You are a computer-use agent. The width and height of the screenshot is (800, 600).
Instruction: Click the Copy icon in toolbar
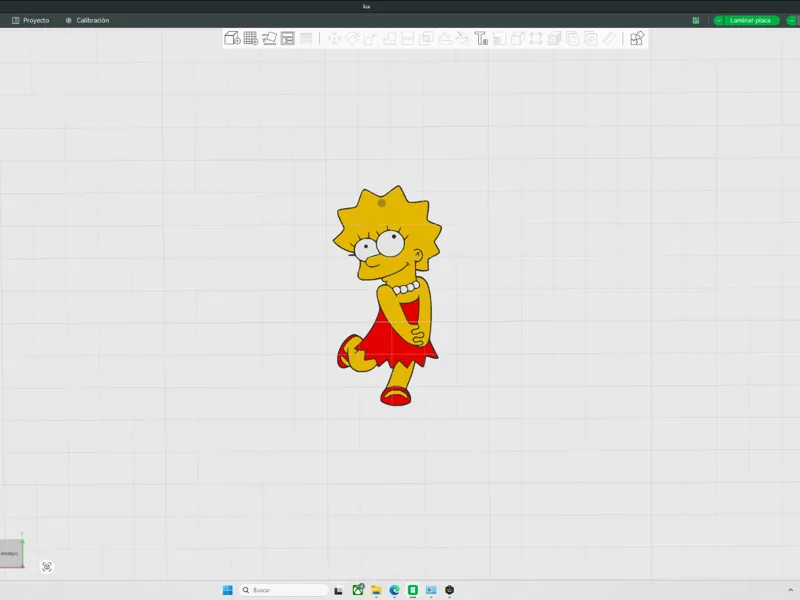click(x=572, y=38)
